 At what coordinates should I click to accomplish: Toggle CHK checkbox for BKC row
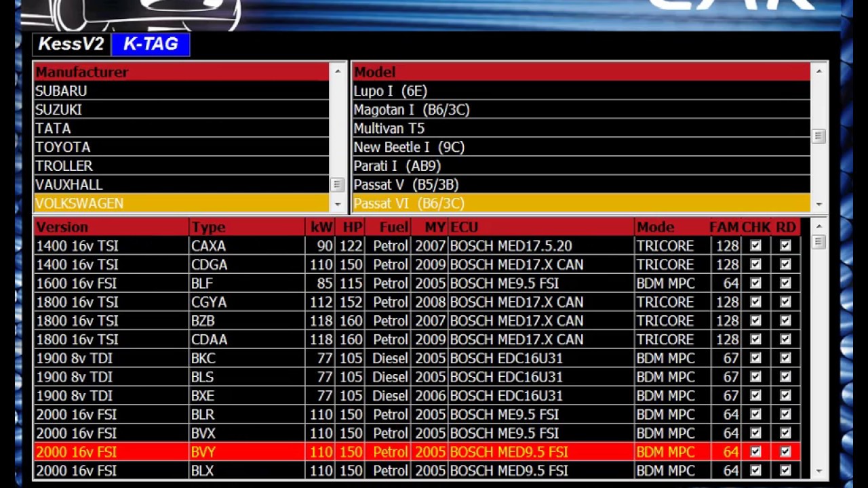coord(755,359)
